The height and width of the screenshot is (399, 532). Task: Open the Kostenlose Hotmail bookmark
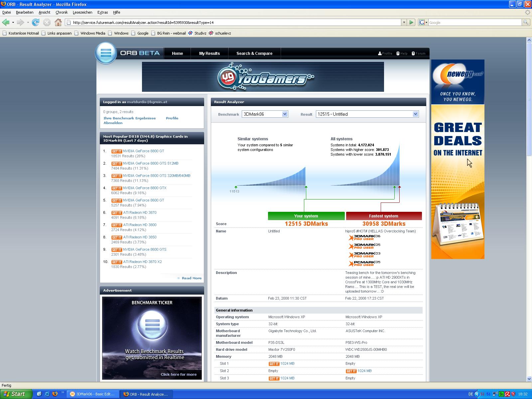[21, 33]
